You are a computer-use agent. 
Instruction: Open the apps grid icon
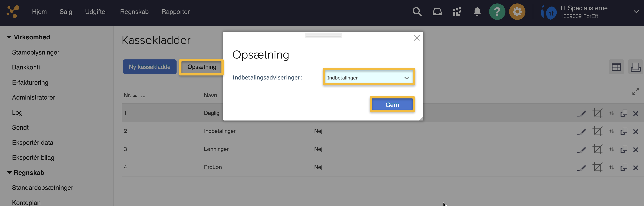(457, 12)
